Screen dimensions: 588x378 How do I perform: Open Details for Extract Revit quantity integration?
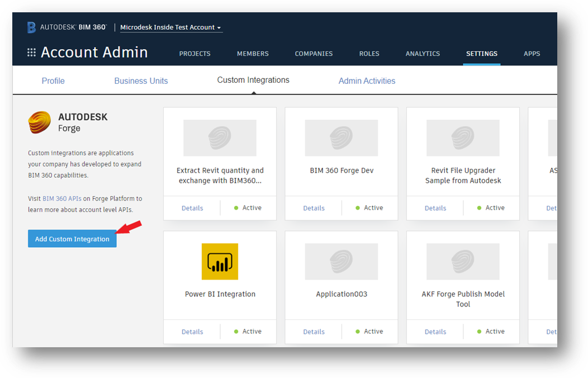[192, 208]
